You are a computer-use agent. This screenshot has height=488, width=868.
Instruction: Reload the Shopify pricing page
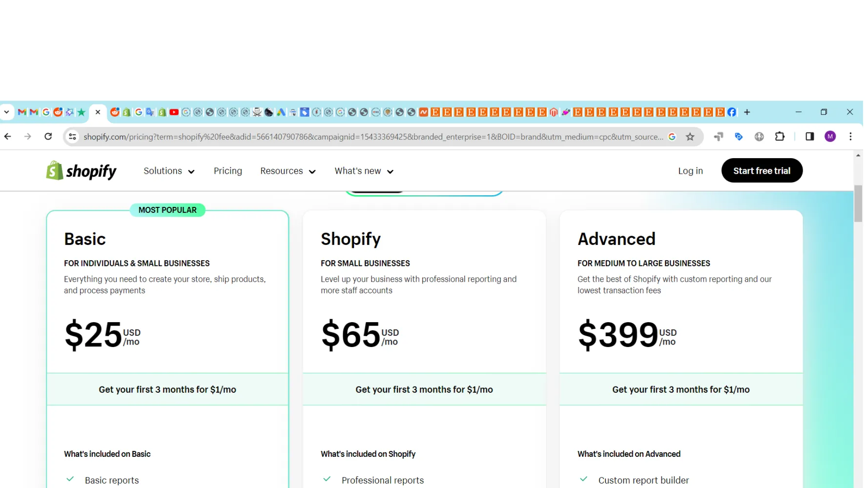48,137
